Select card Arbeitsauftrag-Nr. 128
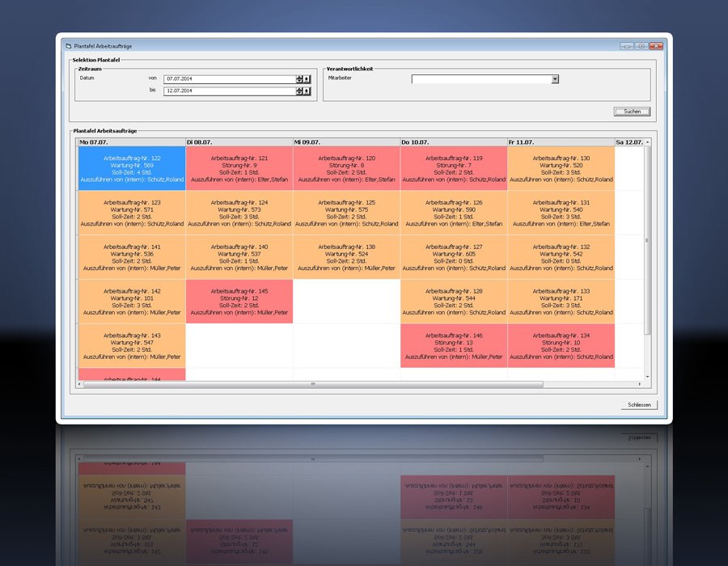This screenshot has width=728, height=566. (x=454, y=302)
